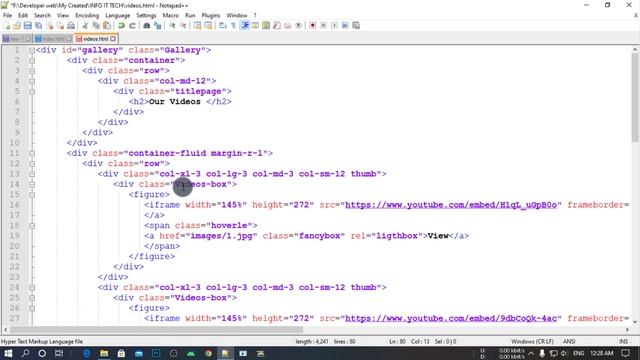Click the Print toolbar icon

(x=71, y=25)
